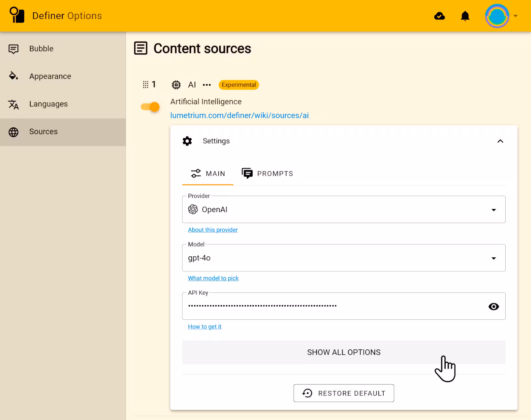Open the AI source three-dot menu
The width and height of the screenshot is (531, 420).
point(207,85)
